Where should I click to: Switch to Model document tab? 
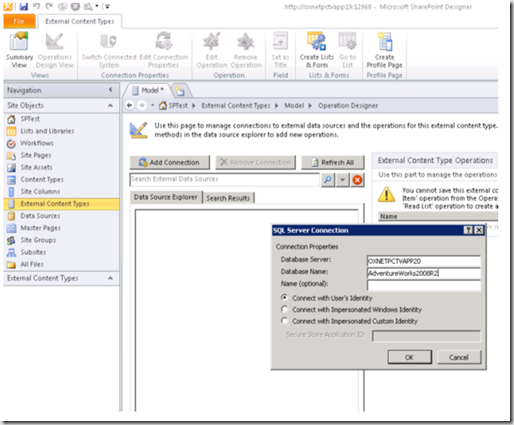point(148,90)
